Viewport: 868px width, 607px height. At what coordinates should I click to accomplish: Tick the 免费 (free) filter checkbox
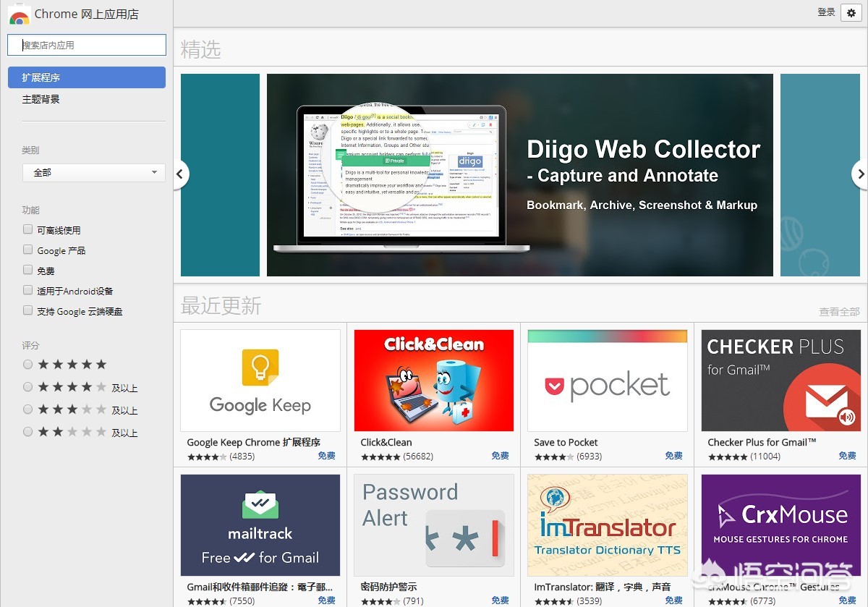28,270
